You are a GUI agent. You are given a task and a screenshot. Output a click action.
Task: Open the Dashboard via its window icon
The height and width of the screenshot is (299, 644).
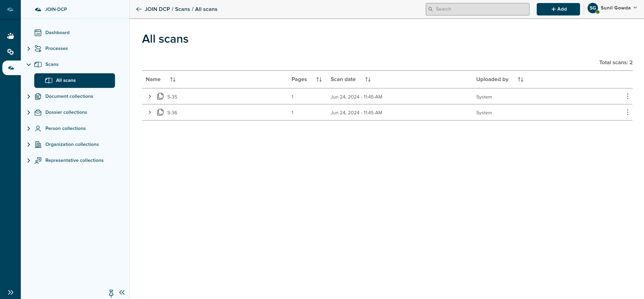[38, 33]
